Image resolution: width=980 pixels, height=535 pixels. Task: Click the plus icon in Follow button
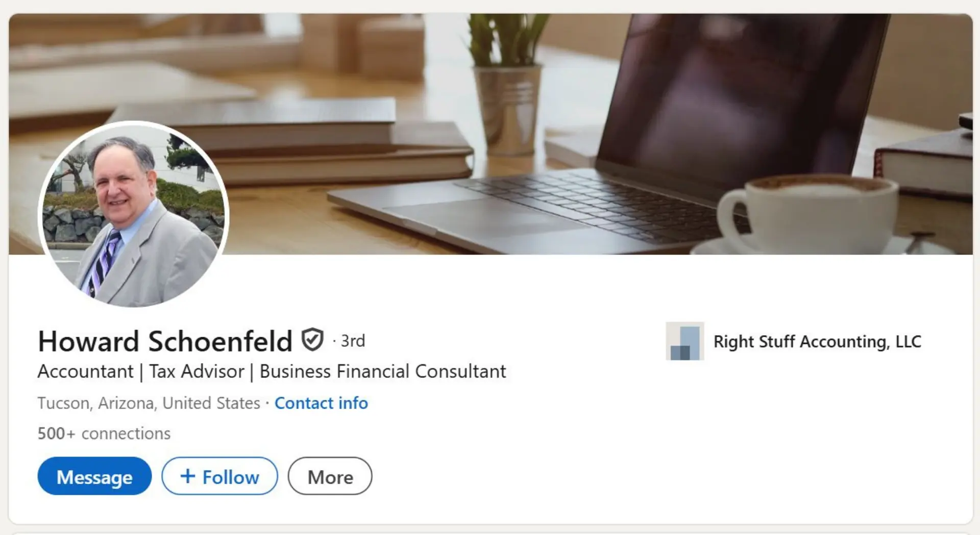(x=188, y=476)
